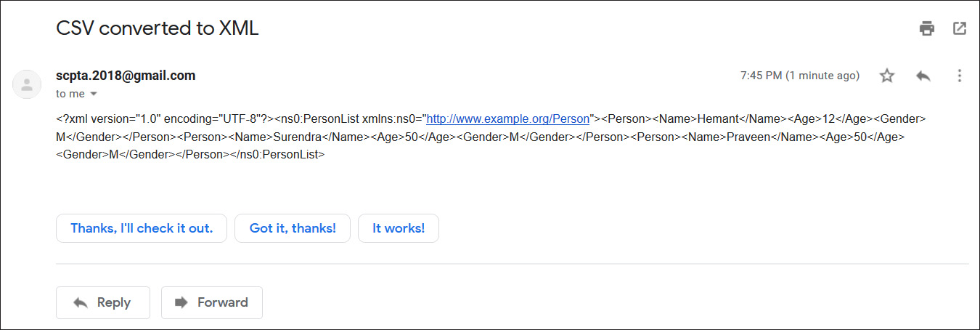Choose the "It works!" smart reply
980x330 pixels.
399,228
